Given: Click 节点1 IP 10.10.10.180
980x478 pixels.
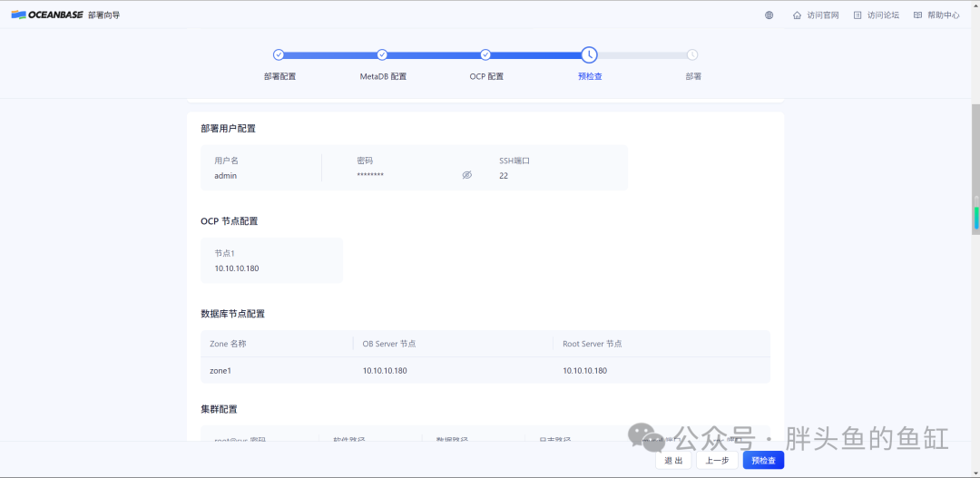Looking at the screenshot, I should [x=236, y=268].
